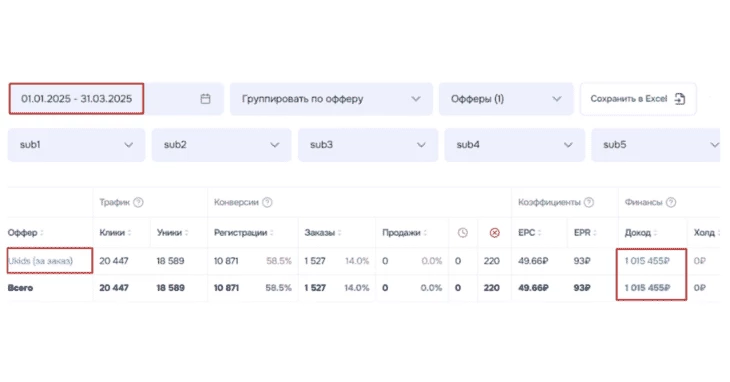Image resolution: width=730 pixels, height=382 pixels.
Task: Show help for Коэффициенты section
Action: 589,202
